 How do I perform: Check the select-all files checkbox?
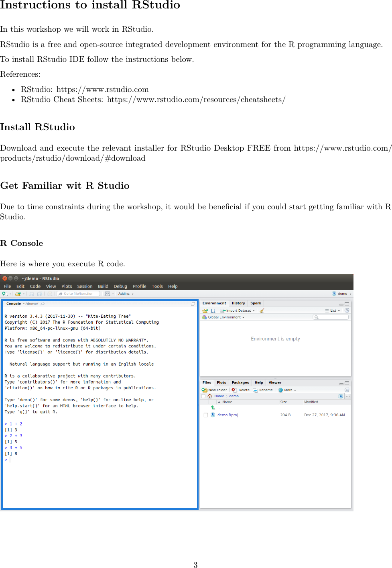coord(203,396)
